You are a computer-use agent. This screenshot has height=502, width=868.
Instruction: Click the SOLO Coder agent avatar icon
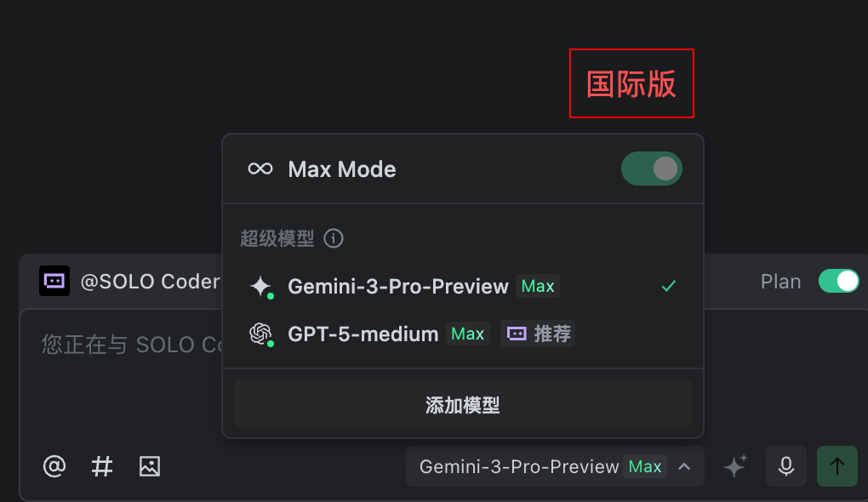(54, 281)
